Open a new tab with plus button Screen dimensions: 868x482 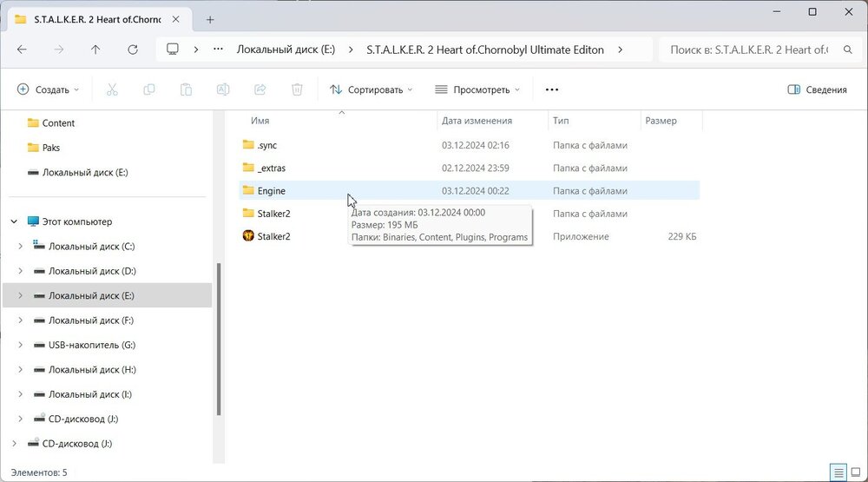[210, 18]
